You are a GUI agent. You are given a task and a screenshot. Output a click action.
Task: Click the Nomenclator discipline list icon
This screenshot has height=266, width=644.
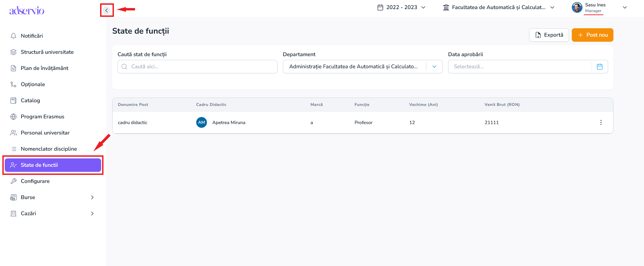(13, 149)
